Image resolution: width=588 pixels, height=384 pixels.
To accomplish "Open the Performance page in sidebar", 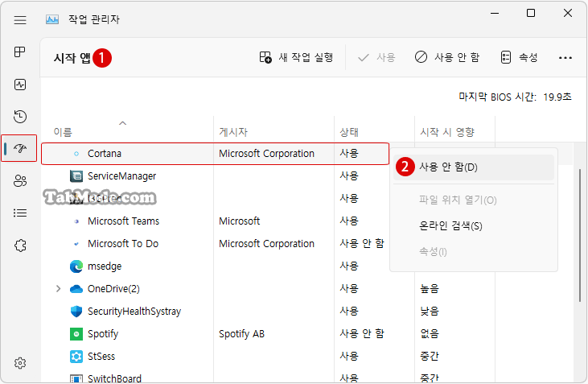I will click(20, 85).
